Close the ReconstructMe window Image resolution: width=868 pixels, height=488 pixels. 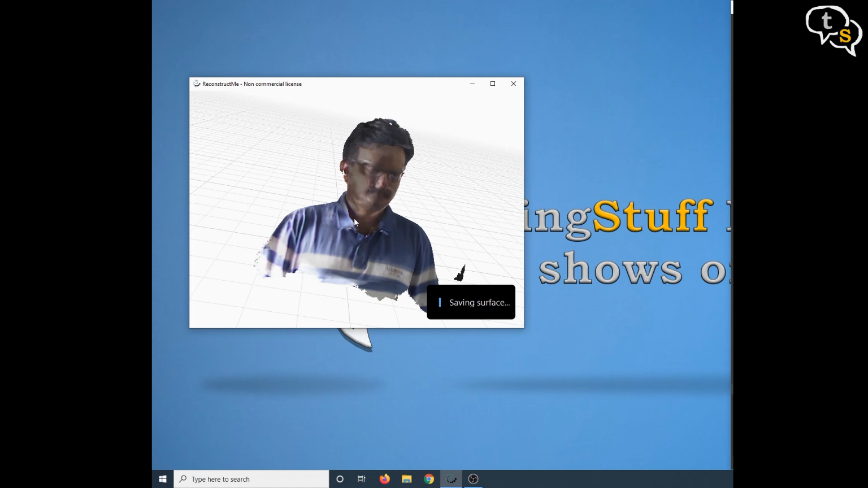[x=514, y=84]
